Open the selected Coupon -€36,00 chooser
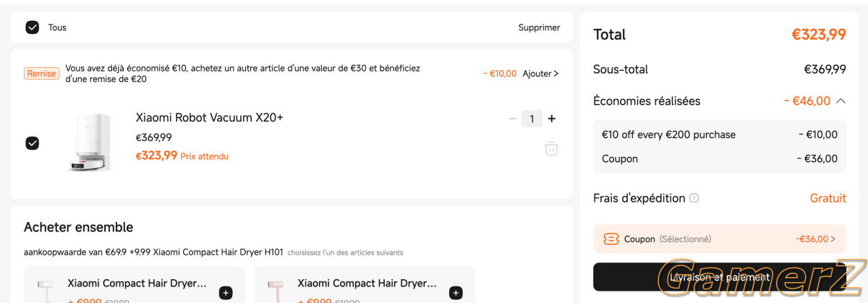Image resolution: width=868 pixels, height=303 pixels. (x=720, y=239)
